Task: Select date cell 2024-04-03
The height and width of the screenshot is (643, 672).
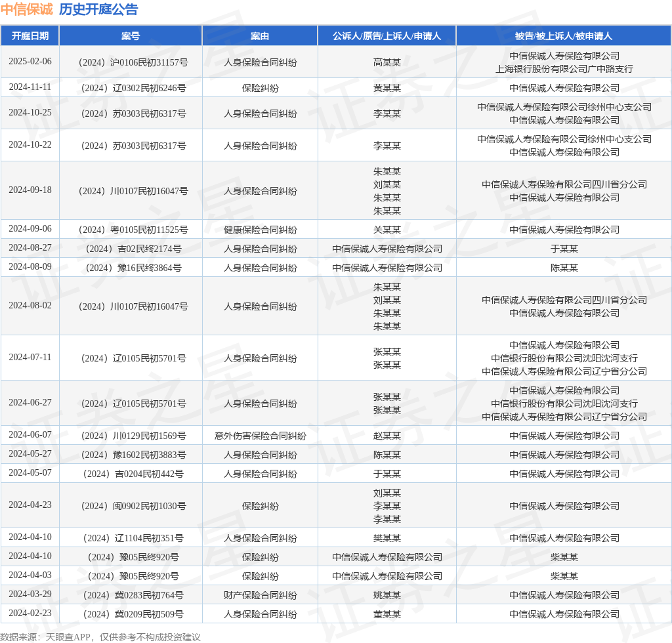Action: (x=30, y=575)
